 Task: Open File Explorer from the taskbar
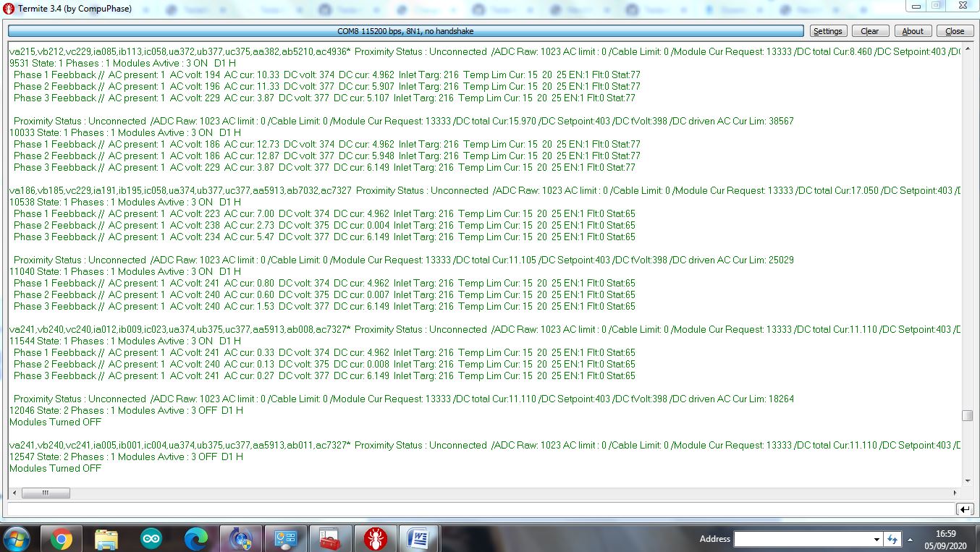point(106,539)
